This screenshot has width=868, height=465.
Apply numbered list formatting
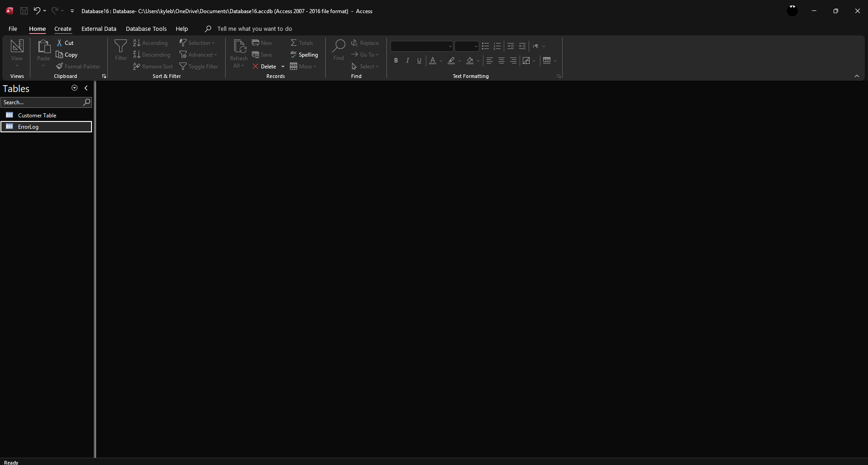click(497, 46)
